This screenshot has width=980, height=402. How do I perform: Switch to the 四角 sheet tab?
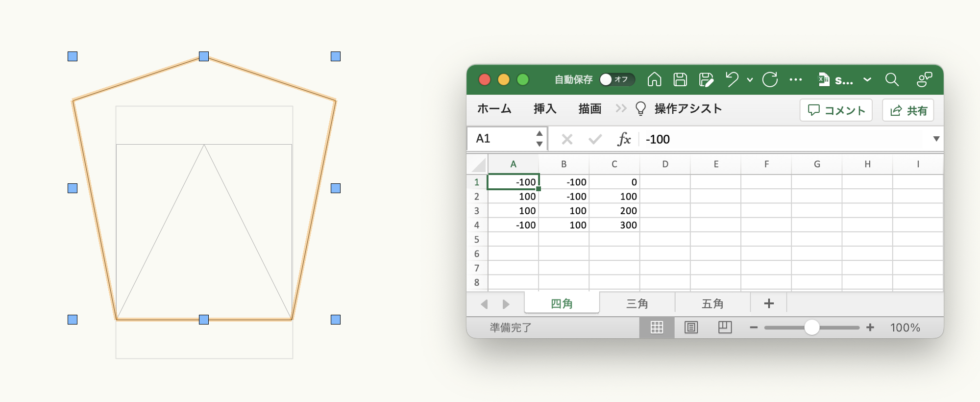click(x=562, y=303)
